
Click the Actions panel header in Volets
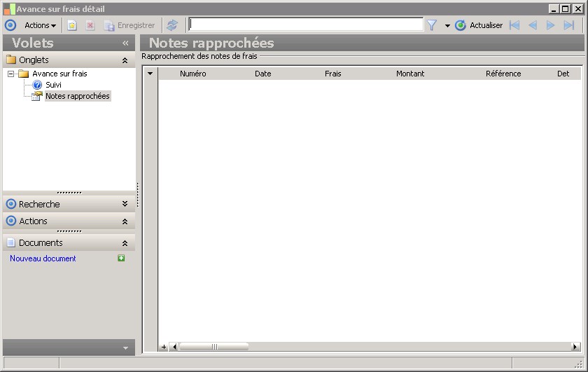click(x=69, y=221)
